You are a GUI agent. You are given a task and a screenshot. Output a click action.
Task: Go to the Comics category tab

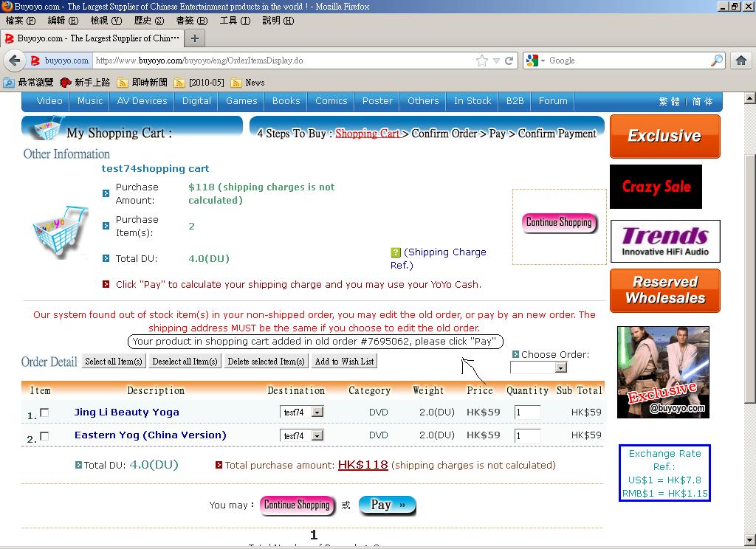coord(331,101)
